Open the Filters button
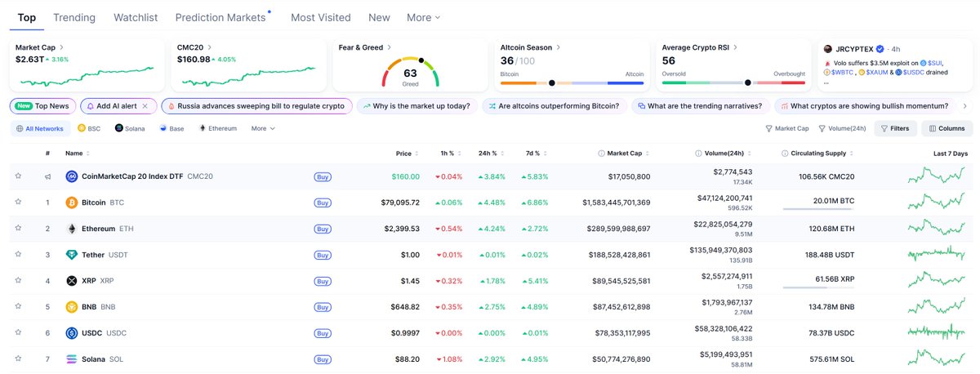The width and height of the screenshot is (980, 374). [894, 128]
